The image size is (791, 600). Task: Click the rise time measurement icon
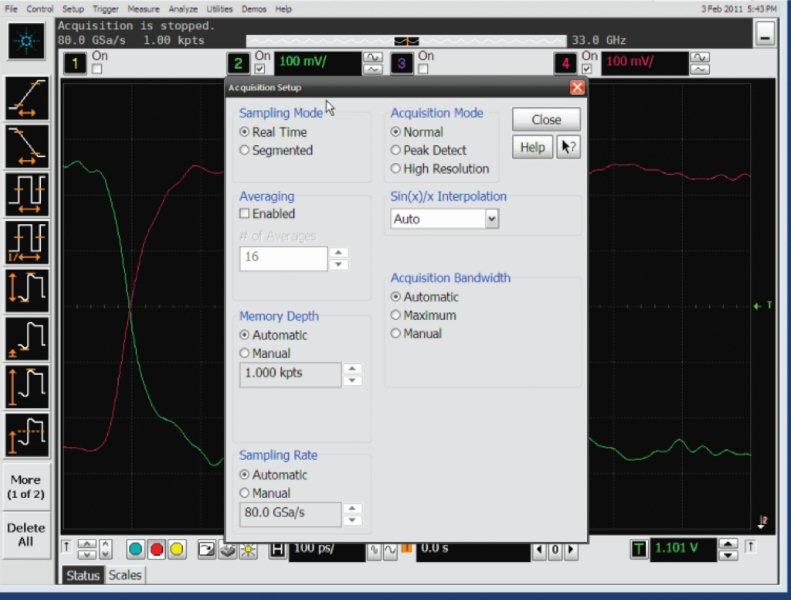(x=26, y=98)
